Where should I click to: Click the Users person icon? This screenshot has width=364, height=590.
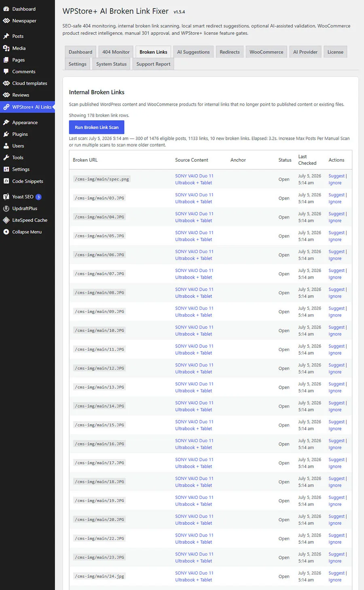[6, 146]
